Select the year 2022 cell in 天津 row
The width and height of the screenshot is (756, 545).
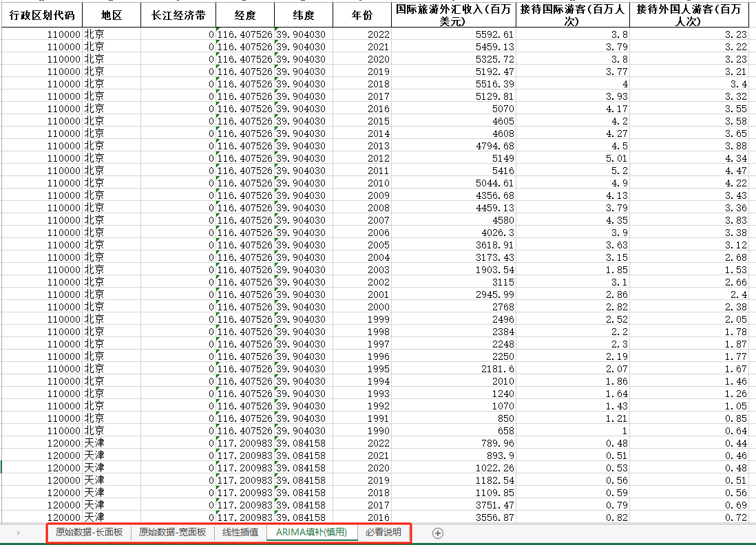coord(362,443)
